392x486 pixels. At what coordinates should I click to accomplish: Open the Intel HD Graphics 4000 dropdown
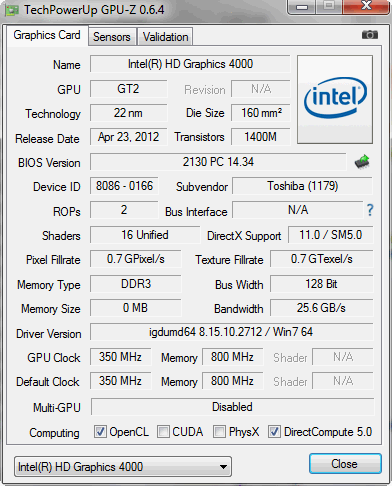coord(123,466)
